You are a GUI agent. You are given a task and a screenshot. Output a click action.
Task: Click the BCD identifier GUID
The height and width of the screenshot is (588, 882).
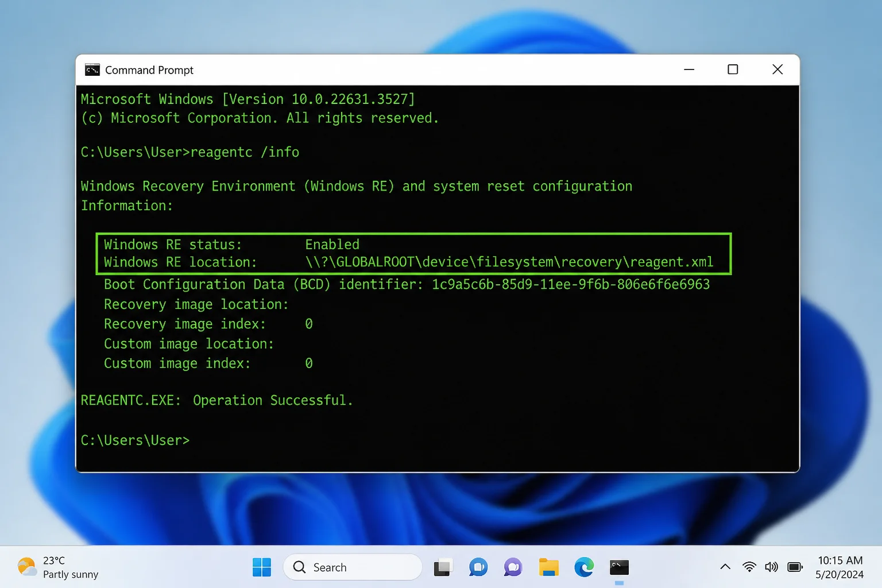tap(571, 285)
